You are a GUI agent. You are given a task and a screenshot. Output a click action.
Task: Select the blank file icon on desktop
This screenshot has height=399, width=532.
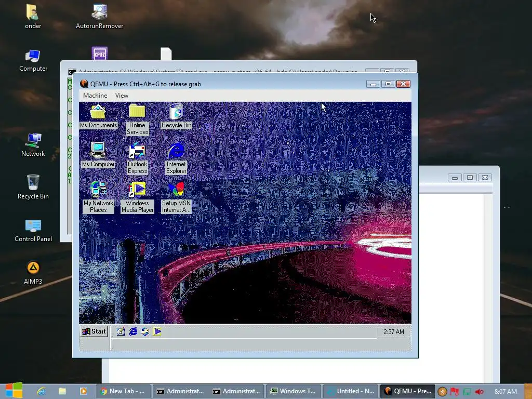[x=166, y=54]
